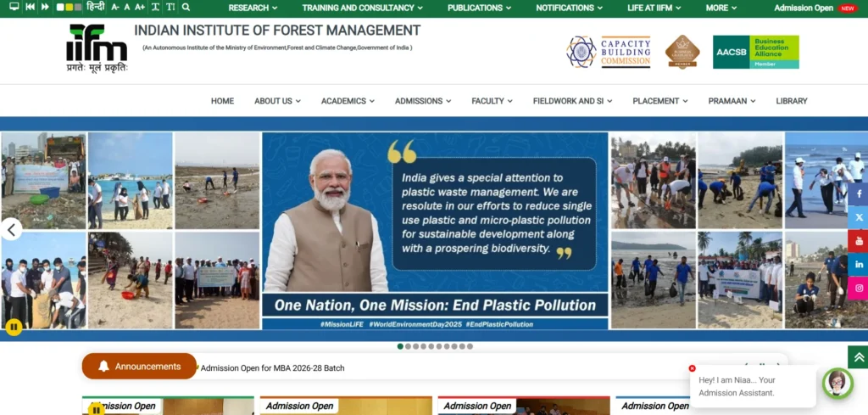
Task: Select the gray contrast color swatch
Action: pos(78,7)
